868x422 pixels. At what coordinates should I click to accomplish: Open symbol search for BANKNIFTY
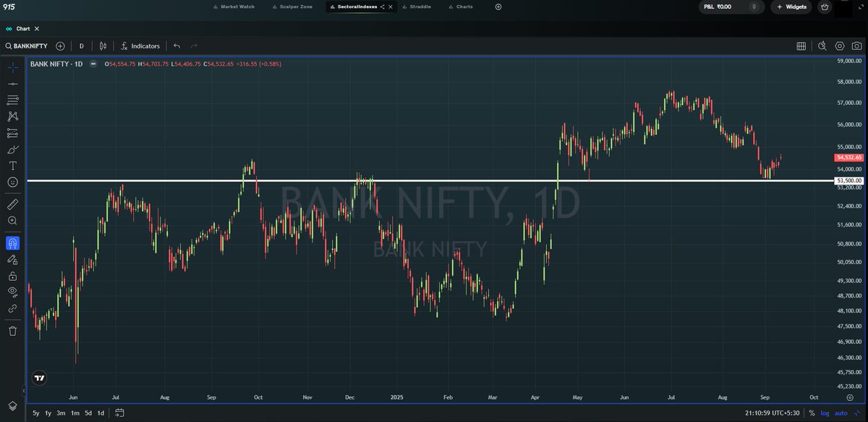click(27, 46)
